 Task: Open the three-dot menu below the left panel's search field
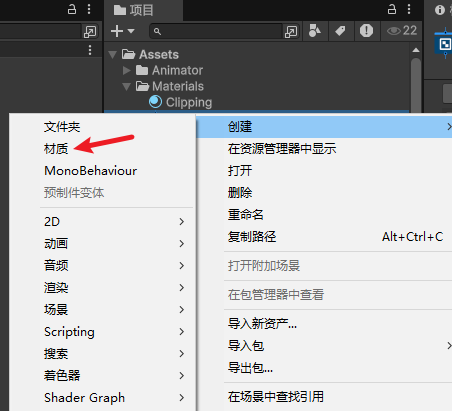click(x=90, y=50)
